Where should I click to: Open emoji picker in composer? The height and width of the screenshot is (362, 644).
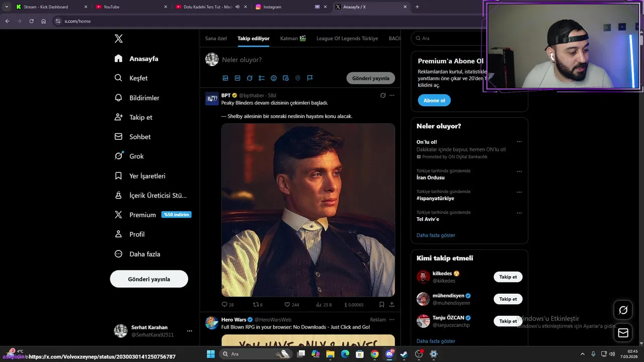274,78
